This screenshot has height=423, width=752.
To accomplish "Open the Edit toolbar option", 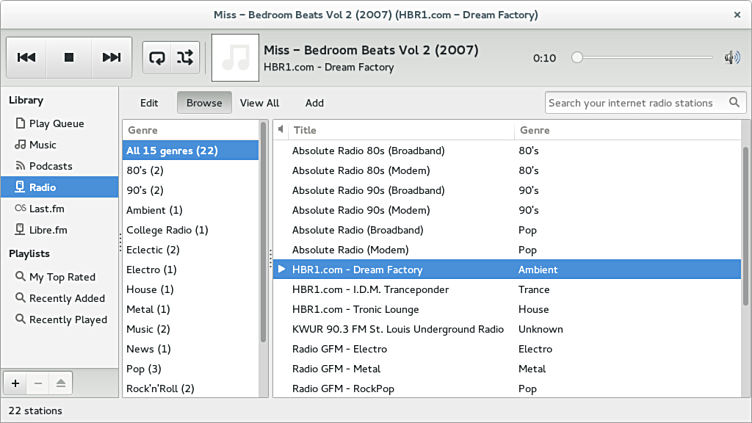I will pos(149,103).
